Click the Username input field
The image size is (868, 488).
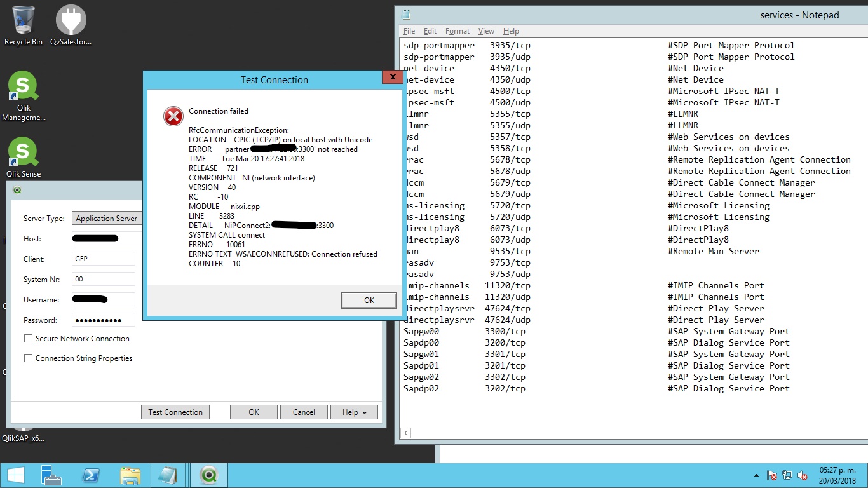point(103,299)
